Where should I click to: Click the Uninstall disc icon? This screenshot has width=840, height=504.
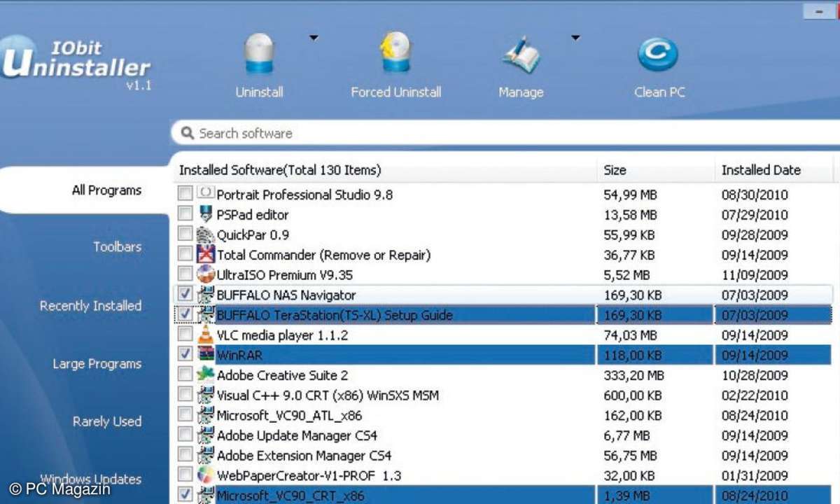pos(259,54)
